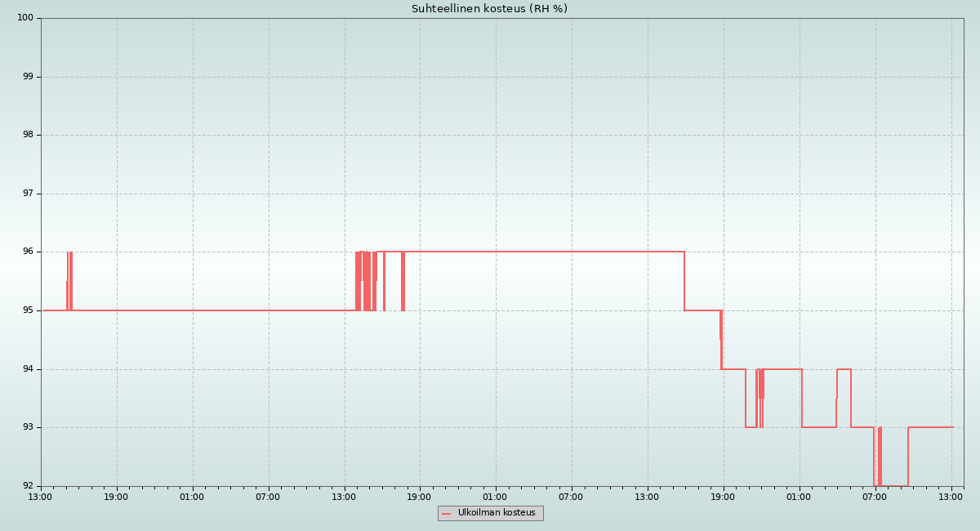Click the chart title Suhteellinen kosteus

489,9
